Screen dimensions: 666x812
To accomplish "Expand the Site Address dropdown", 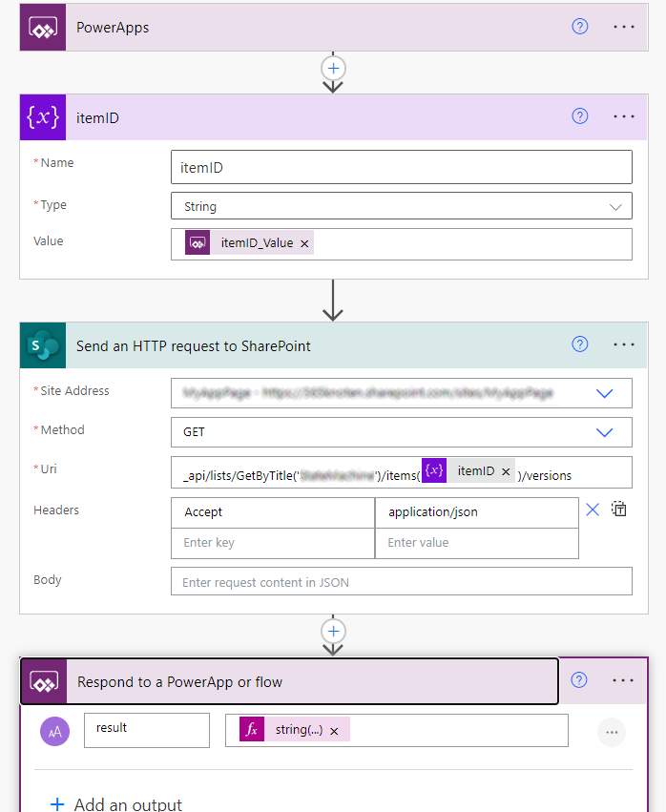I will pyautogui.click(x=604, y=393).
